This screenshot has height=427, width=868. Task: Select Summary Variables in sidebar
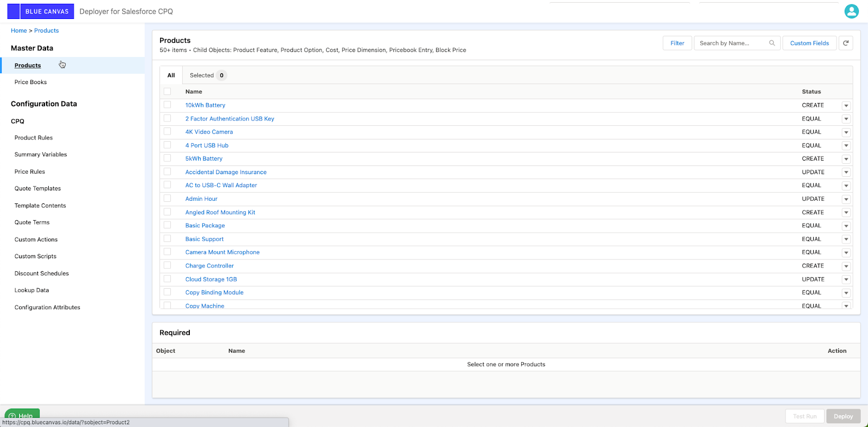(x=41, y=155)
